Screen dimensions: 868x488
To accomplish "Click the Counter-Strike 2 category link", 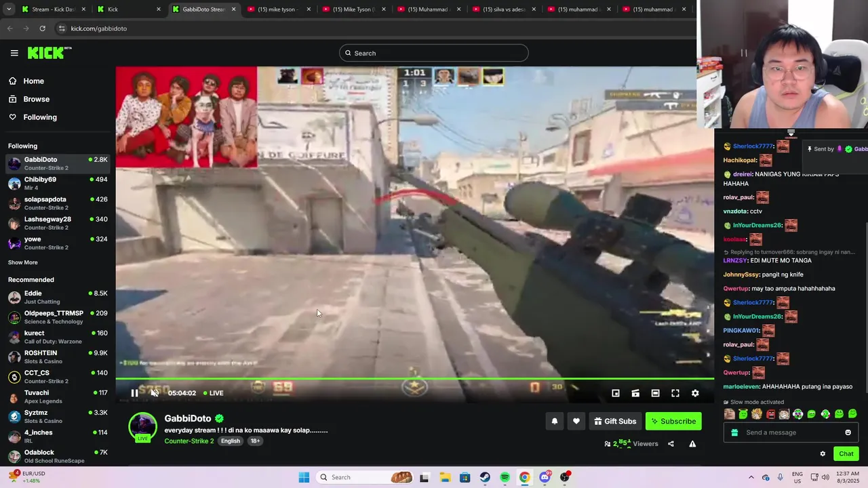I will pos(189,441).
